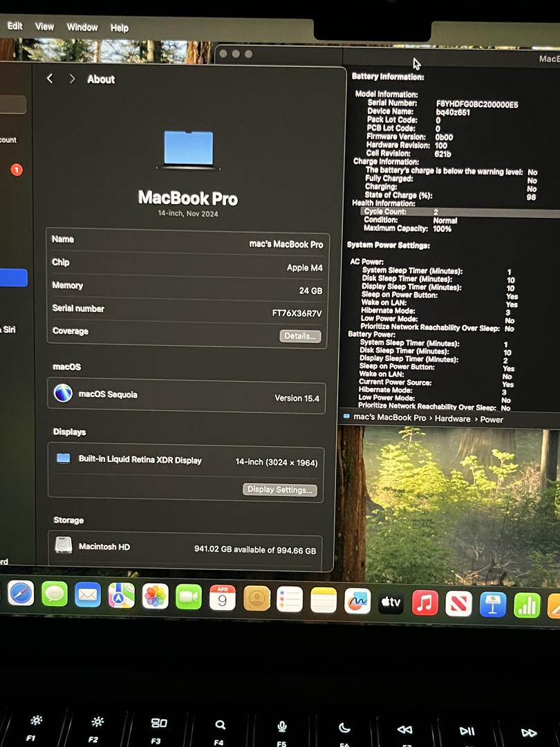Click the macOS Sequoia icon

pyautogui.click(x=64, y=393)
